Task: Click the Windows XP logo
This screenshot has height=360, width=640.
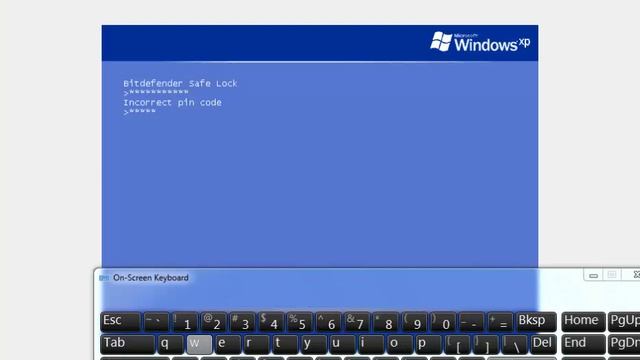Action: 480,42
